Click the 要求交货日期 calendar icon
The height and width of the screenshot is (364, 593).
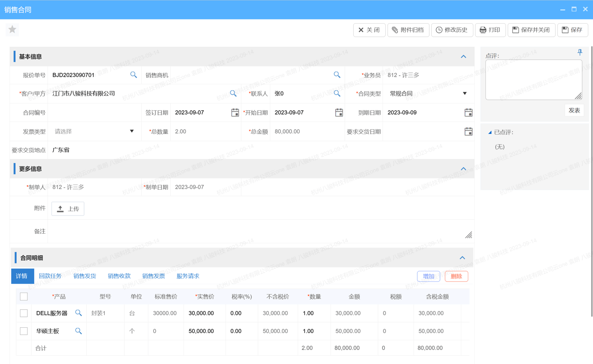coord(468,131)
